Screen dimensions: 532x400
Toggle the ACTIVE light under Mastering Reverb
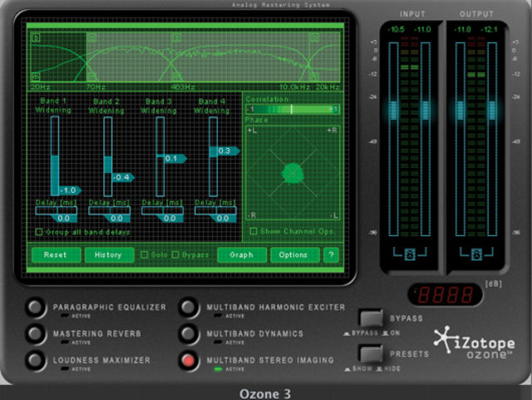pos(65,343)
